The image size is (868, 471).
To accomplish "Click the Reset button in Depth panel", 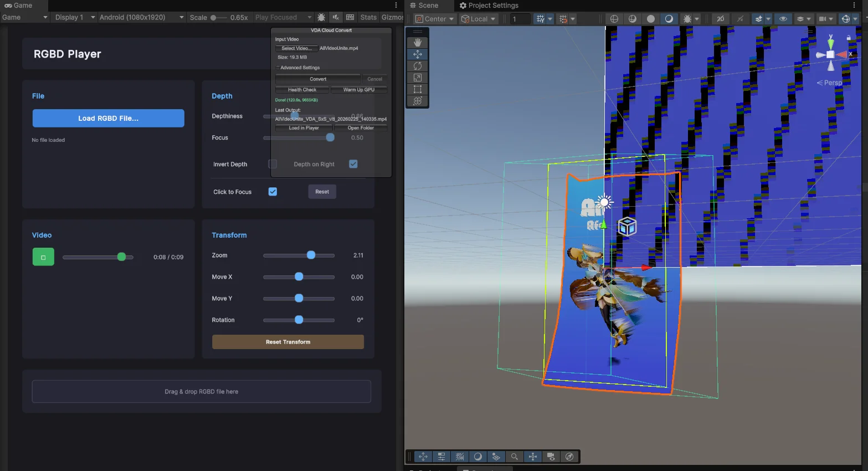I will pyautogui.click(x=322, y=192).
